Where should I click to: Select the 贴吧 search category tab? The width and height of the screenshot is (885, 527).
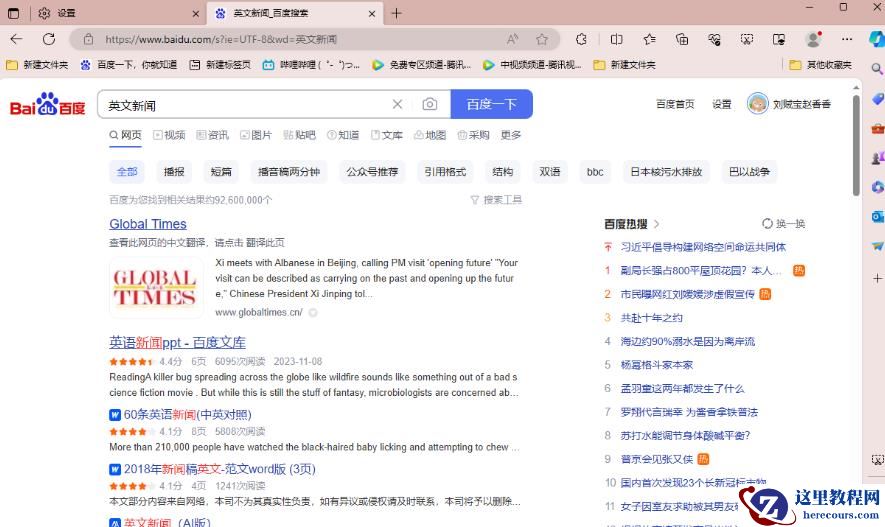[x=300, y=135]
